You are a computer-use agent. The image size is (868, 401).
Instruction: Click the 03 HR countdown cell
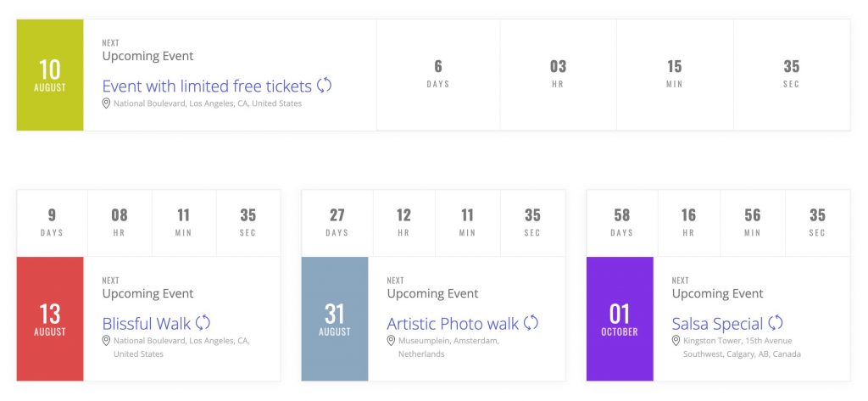[x=558, y=75]
